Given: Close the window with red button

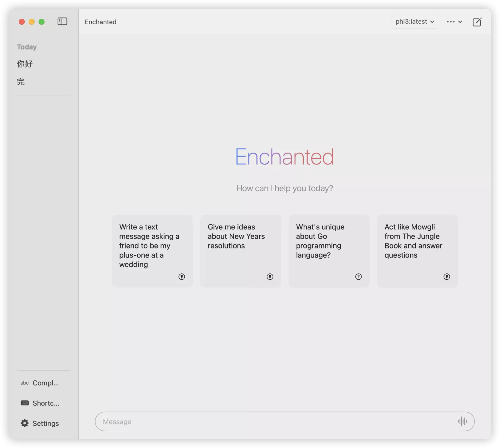Looking at the screenshot, I should (x=22, y=22).
